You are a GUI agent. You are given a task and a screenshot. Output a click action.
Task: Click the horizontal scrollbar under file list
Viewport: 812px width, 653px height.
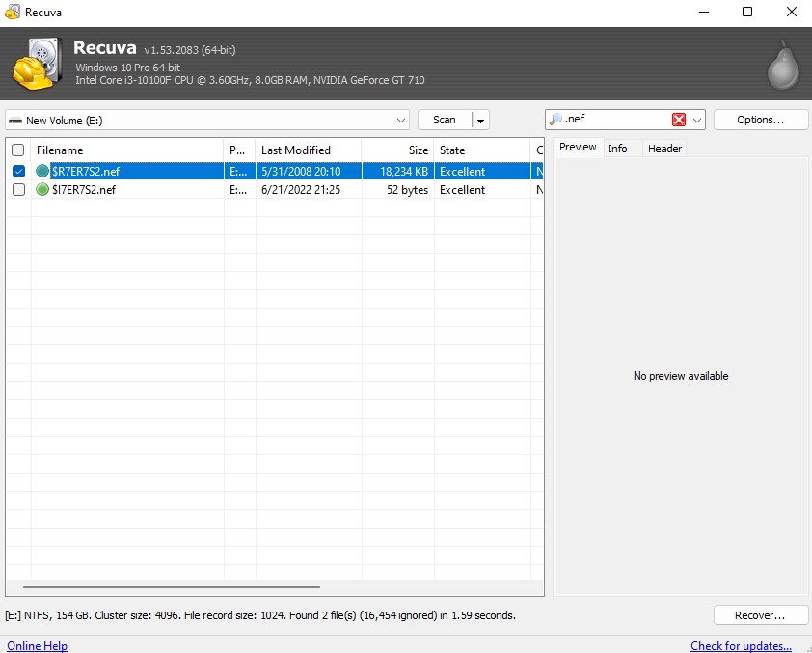172,586
